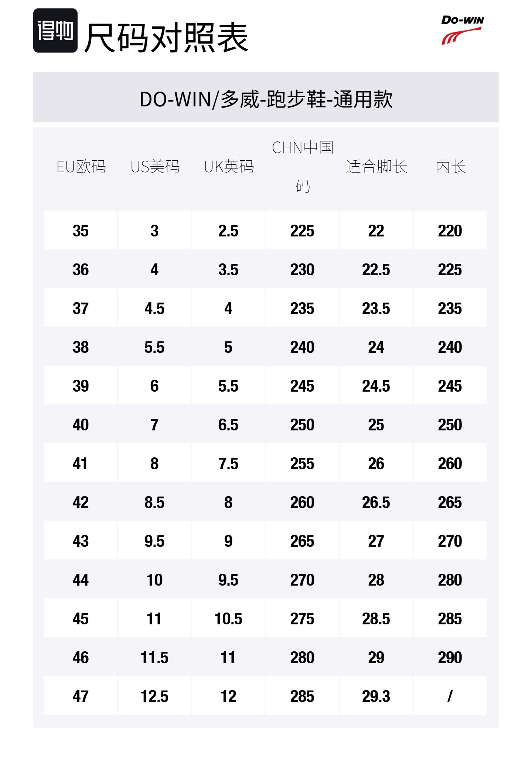The width and height of the screenshot is (532, 757).
Task: Click foot length 23.5 cell
Action: [x=376, y=308]
